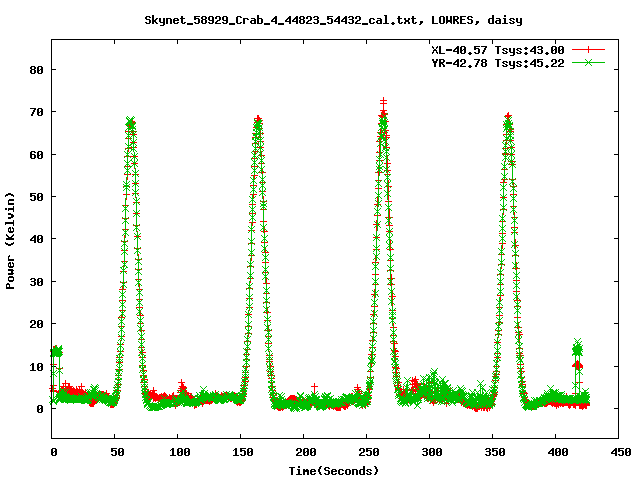Click the x-axis tick label 200
Viewport: 640px width, 480px height.
click(306, 452)
